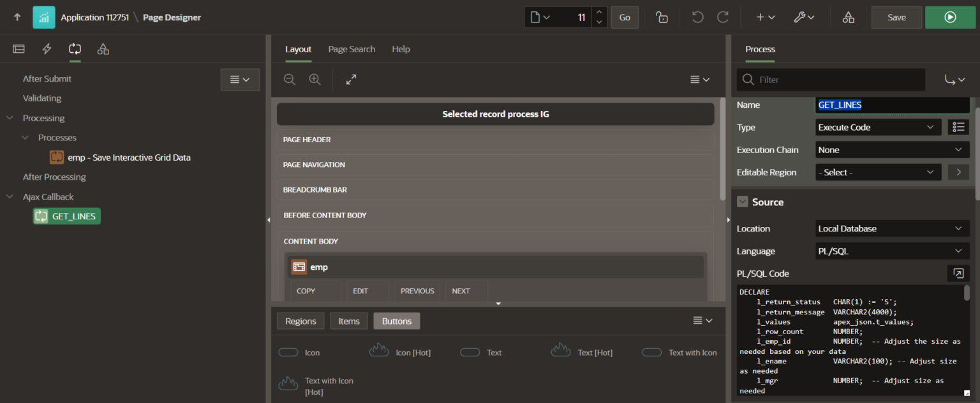The image size is (980, 403).
Task: Collapse the Source section
Action: click(743, 202)
